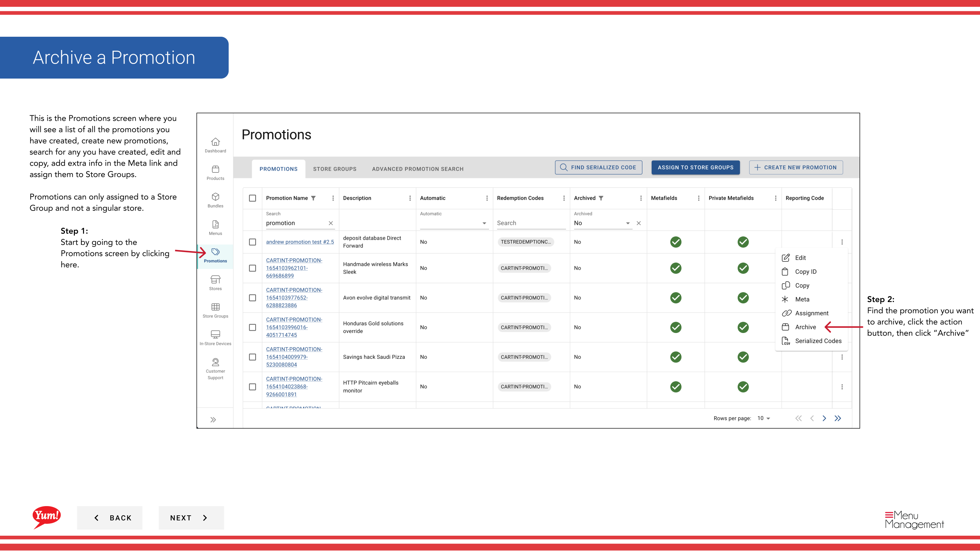Screen dimensions: 980x551
Task: Open action menu for HTTP Pitcairn eyeballs row
Action: [842, 387]
